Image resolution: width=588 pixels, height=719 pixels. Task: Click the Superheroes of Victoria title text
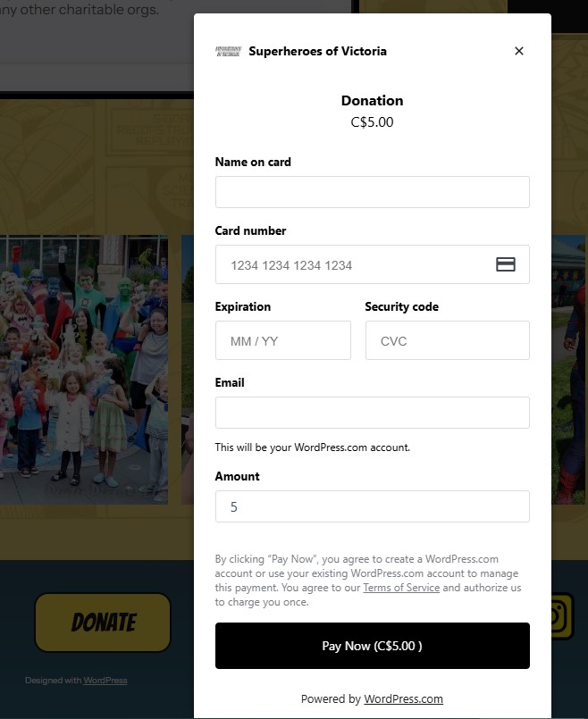317,51
